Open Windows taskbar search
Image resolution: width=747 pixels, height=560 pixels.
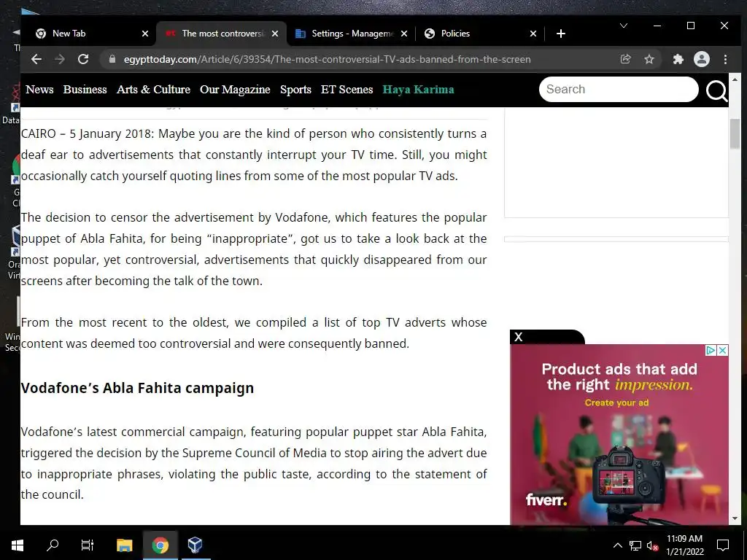tap(53, 545)
